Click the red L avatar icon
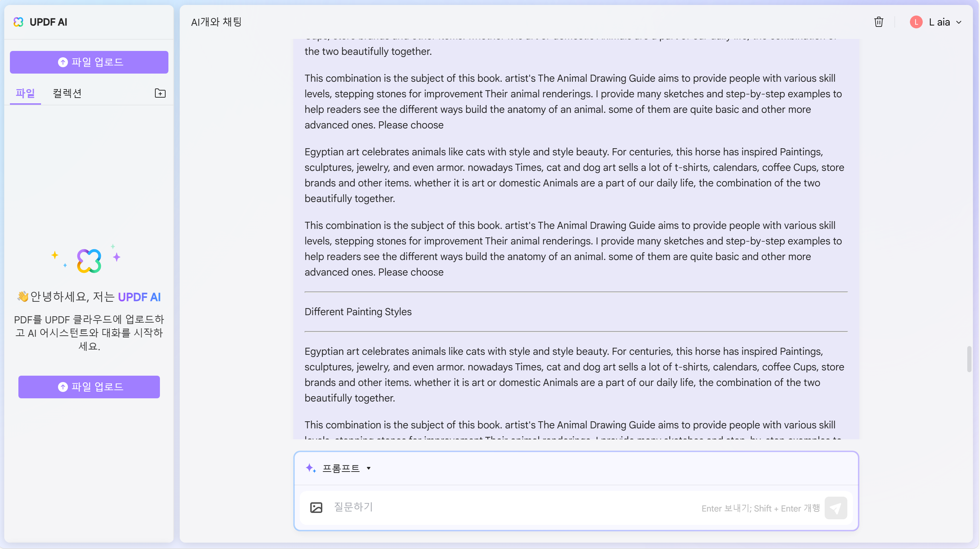Screen dimensions: 980x549 (916, 22)
